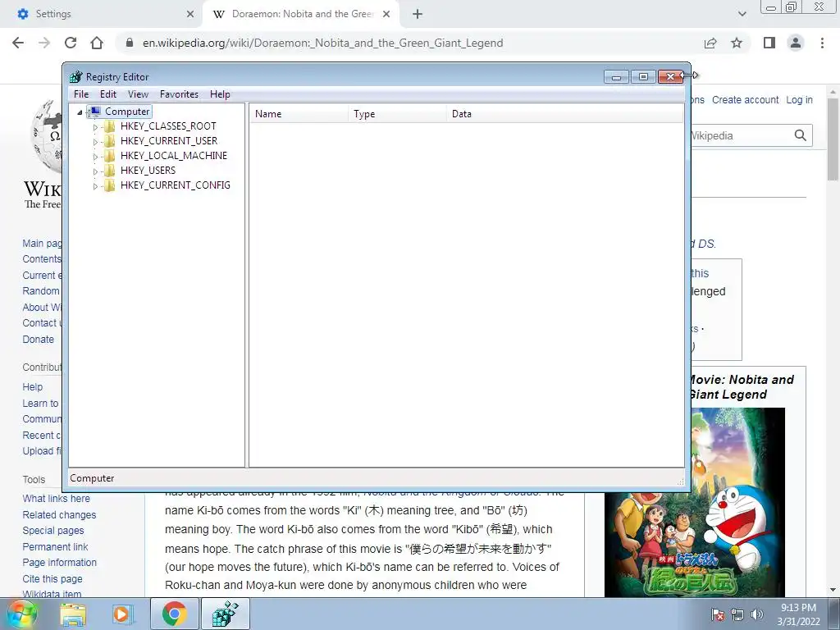Open What links here link
The width and height of the screenshot is (840, 630).
(x=57, y=499)
